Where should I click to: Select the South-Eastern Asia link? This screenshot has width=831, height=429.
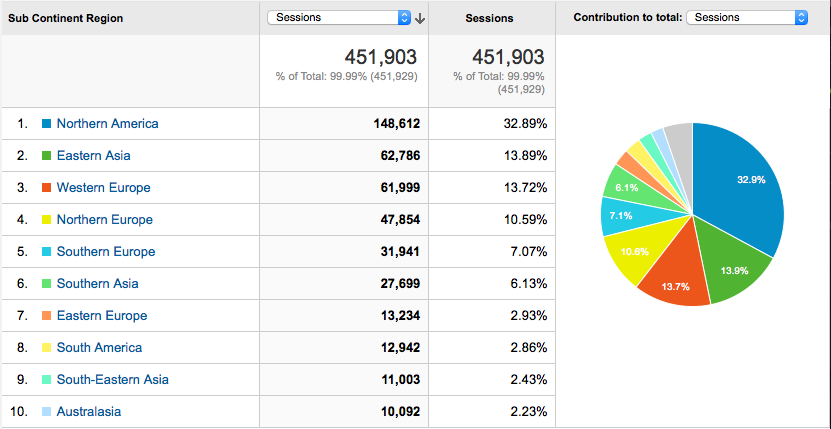pos(112,380)
